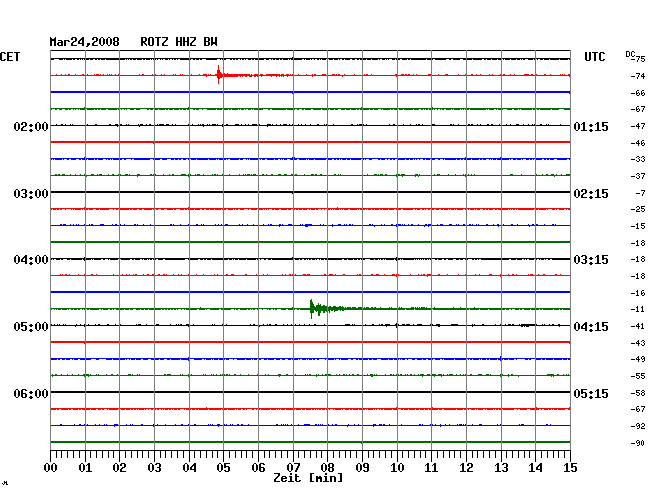Click the DC offset value -90
The height and width of the screenshot is (494, 650).
[638, 443]
